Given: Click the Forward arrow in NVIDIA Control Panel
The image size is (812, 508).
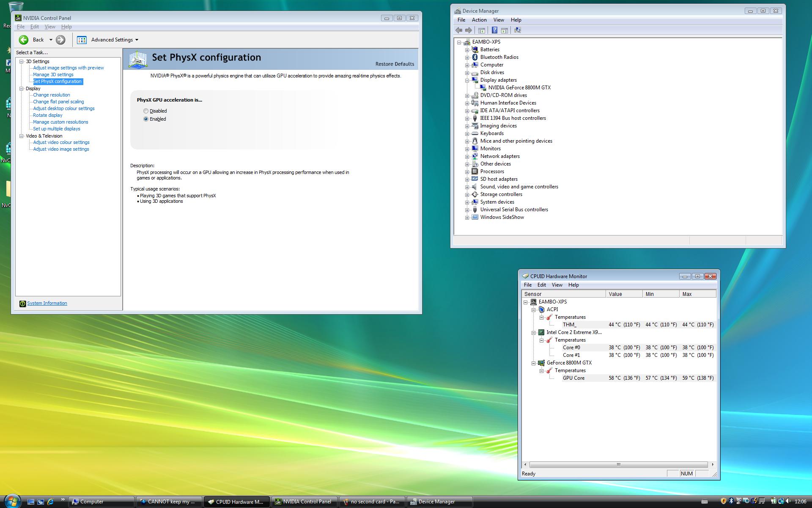Looking at the screenshot, I should 60,40.
